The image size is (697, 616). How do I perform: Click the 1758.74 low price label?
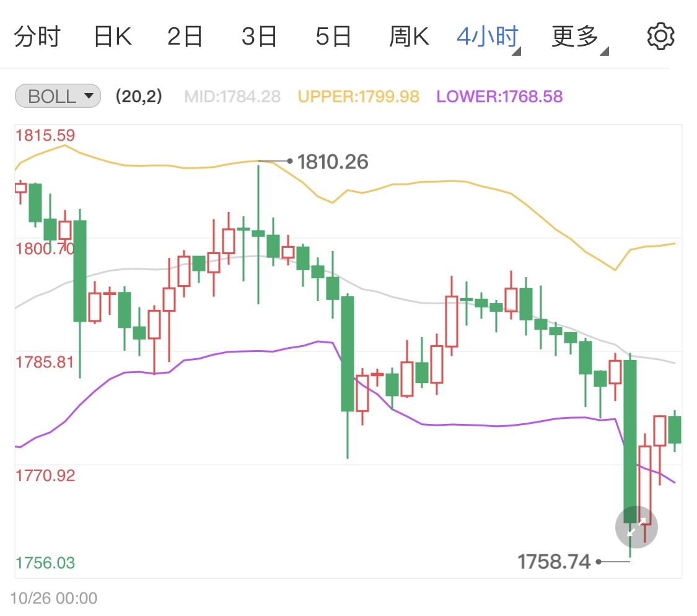tap(555, 561)
